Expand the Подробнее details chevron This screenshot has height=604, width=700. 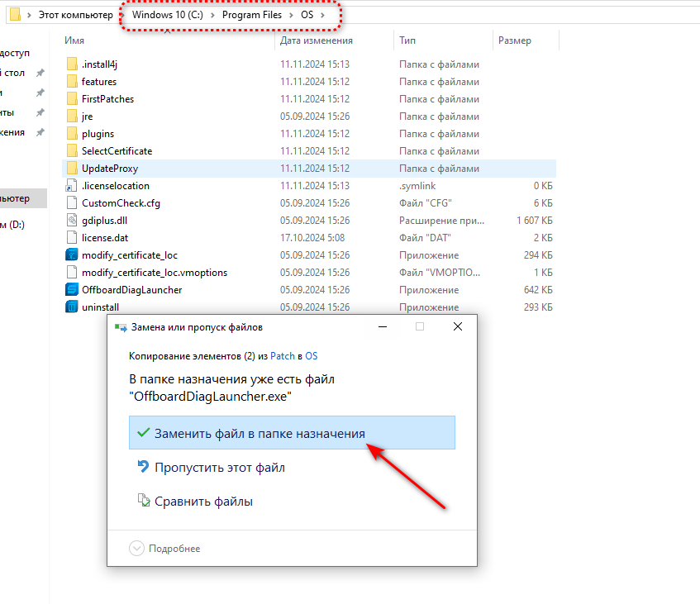(136, 549)
